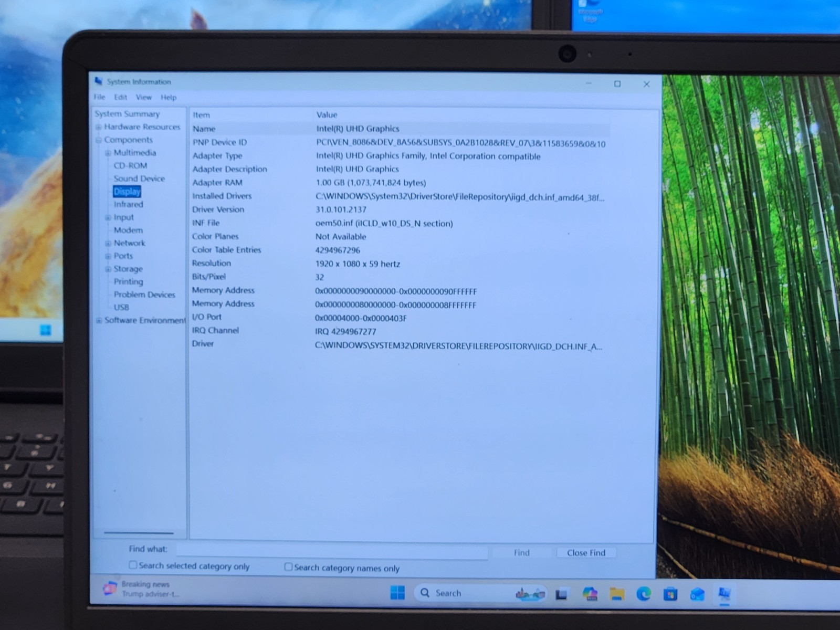Click the tree pane horizontal scrollbar
Screen dimensions: 840x630
(x=139, y=532)
